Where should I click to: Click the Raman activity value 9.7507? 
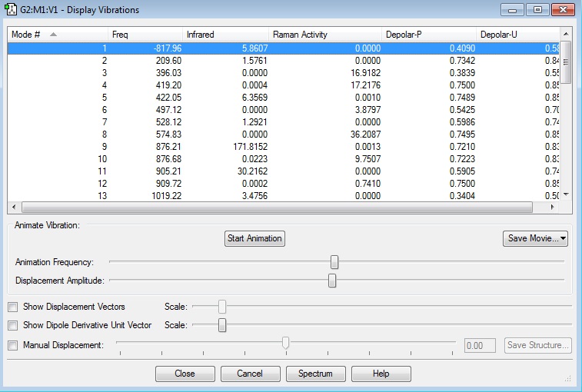(x=367, y=159)
